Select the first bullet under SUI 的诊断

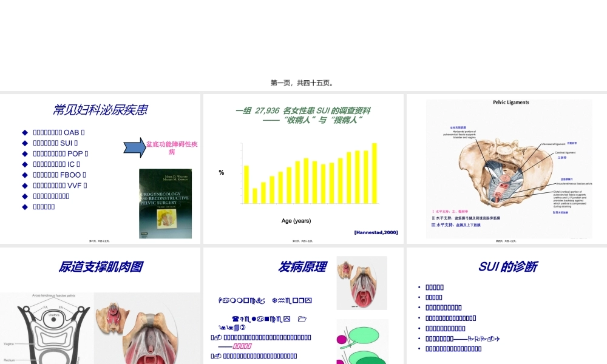418,287
